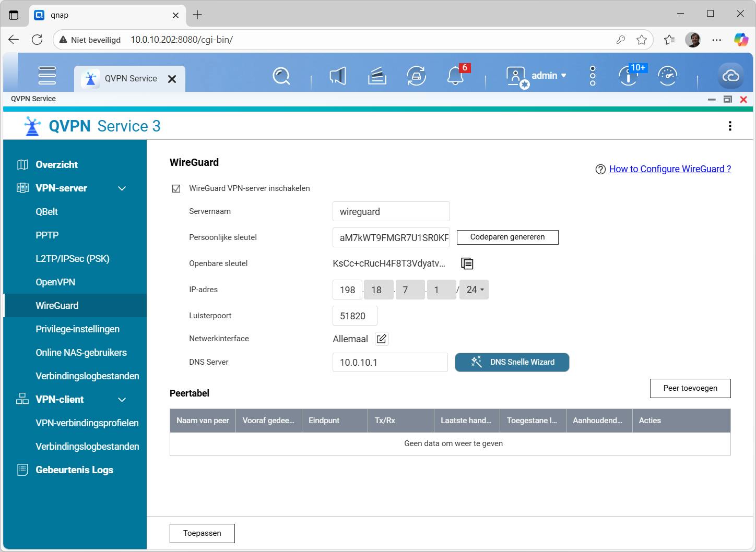The width and height of the screenshot is (756, 552).
Task: Click Naam van peer column header
Action: pyautogui.click(x=203, y=421)
